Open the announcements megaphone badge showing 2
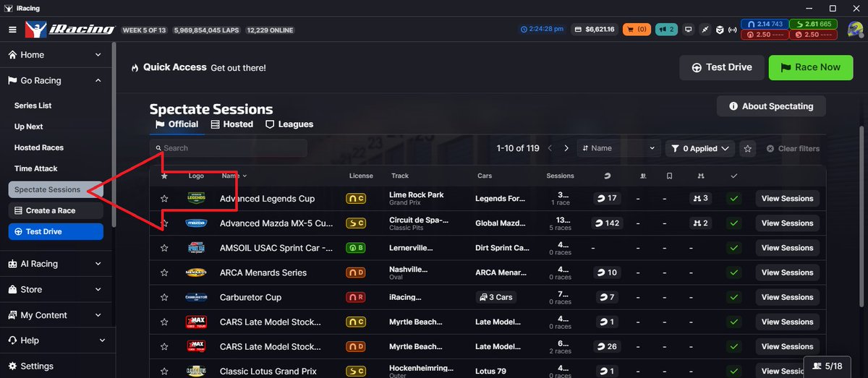Image resolution: width=868 pixels, height=378 pixels. click(x=666, y=30)
